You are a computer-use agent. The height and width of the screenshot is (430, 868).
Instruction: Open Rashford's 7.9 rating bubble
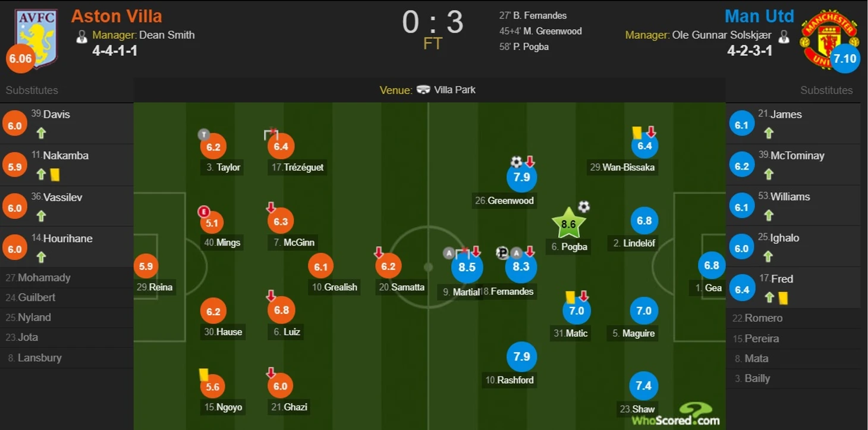522,357
